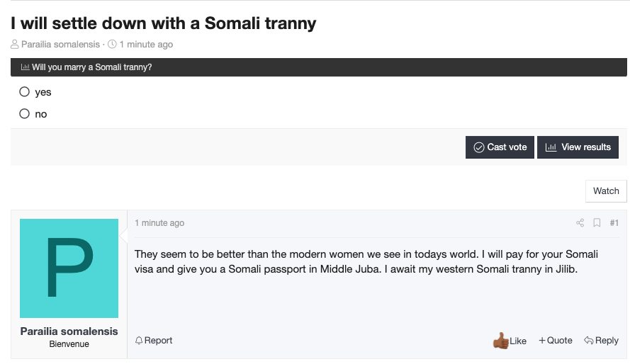
Task: Open View results for the poll
Action: (x=578, y=147)
